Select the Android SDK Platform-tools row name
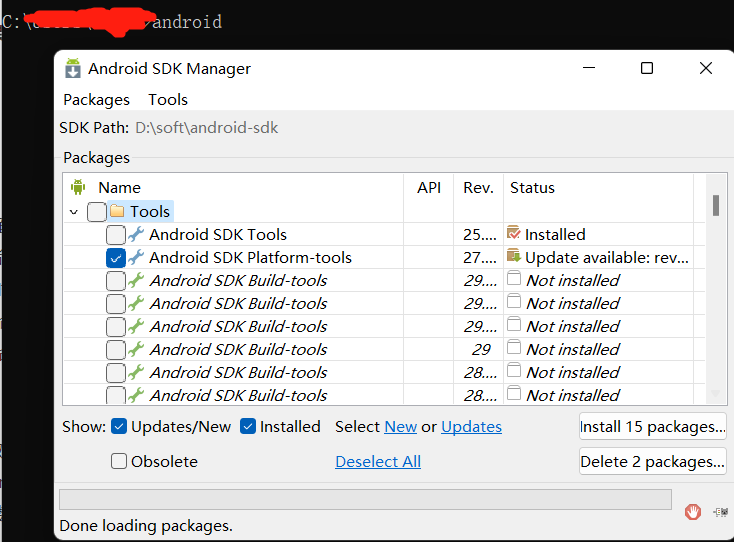 pyautogui.click(x=250, y=257)
